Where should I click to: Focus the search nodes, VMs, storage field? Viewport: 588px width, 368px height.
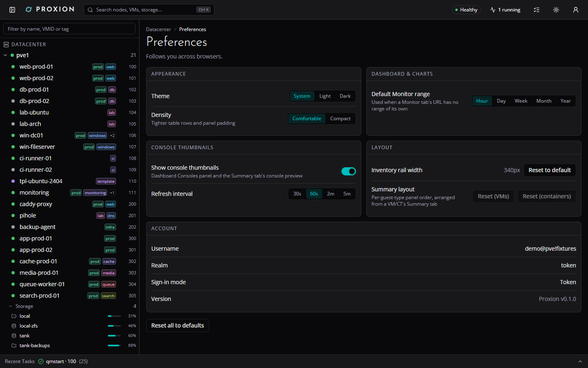(149, 10)
